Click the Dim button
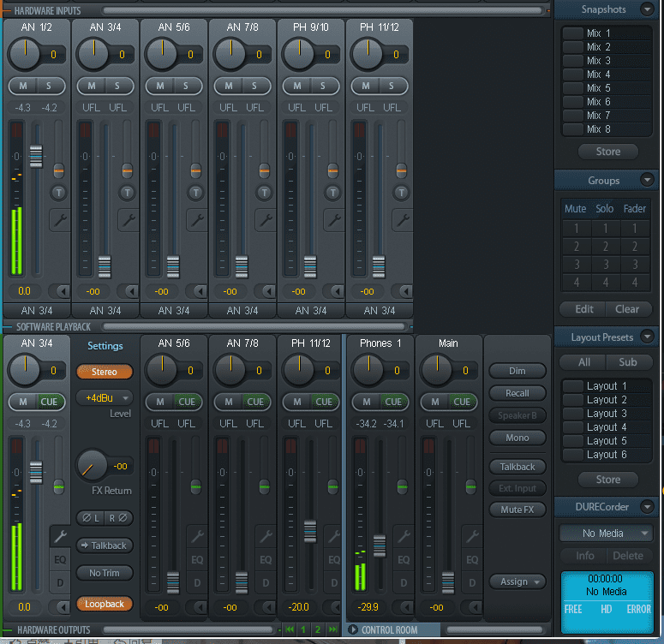Image resolution: width=664 pixels, height=644 pixels. click(x=517, y=371)
